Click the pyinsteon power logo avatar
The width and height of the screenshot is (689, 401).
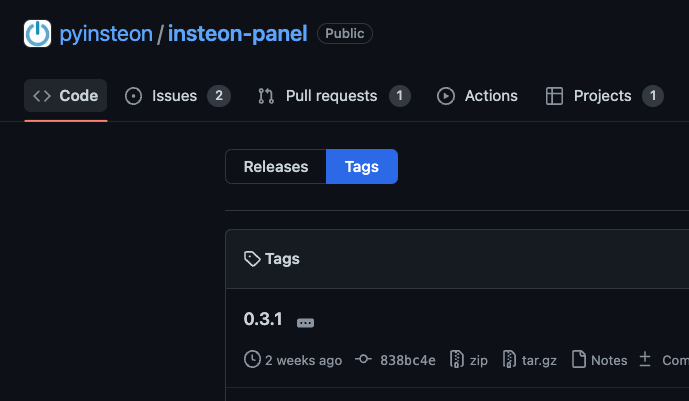(x=37, y=33)
